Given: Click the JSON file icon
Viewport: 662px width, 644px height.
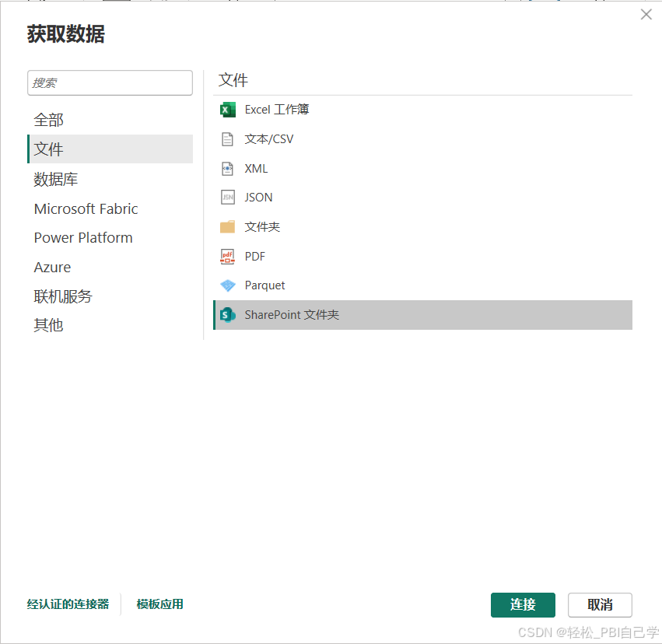Looking at the screenshot, I should tap(228, 197).
